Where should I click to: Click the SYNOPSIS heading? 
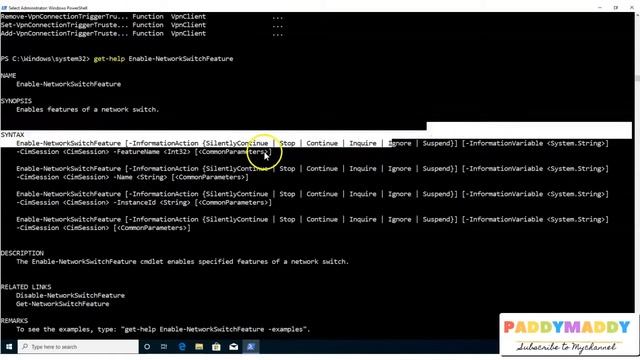(x=16, y=101)
